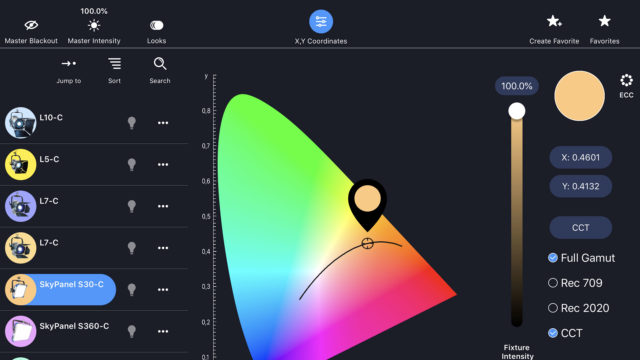
Task: Open more options for SkyPanel S30-C
Action: pyautogui.click(x=163, y=290)
